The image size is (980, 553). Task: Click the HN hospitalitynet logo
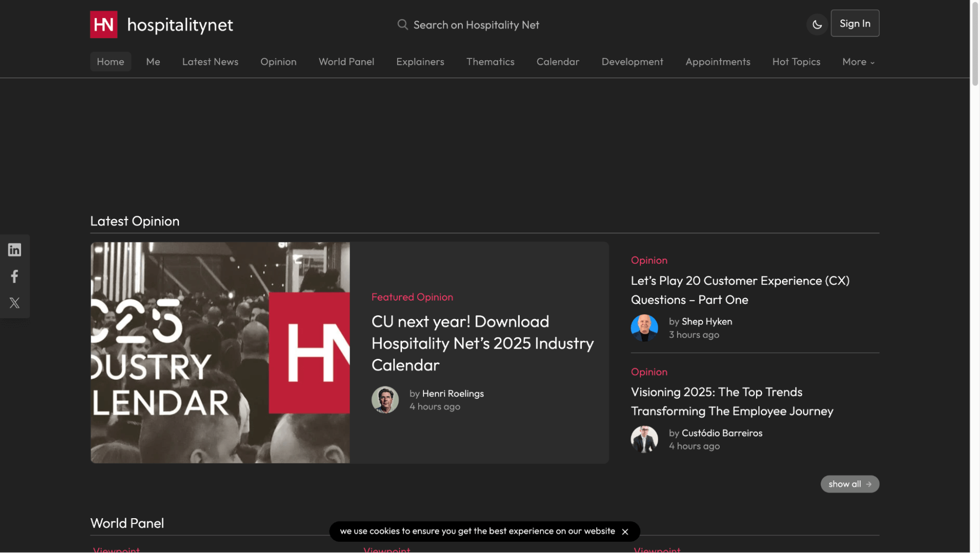(161, 25)
